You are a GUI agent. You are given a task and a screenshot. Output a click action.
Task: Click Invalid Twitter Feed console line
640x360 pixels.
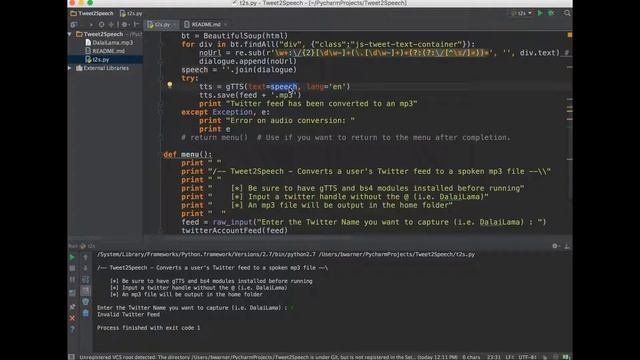pos(128,315)
